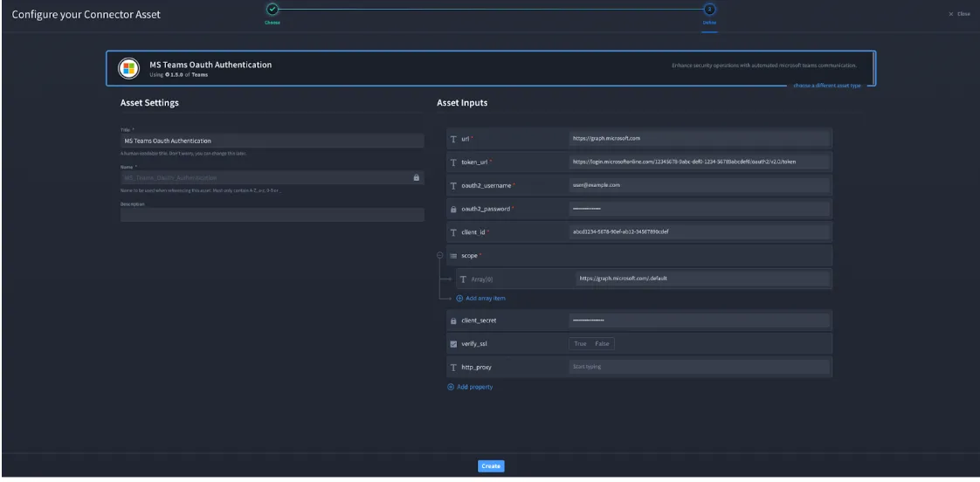Click the Configure your Connector Asset title
The height and width of the screenshot is (482, 980).
point(86,14)
